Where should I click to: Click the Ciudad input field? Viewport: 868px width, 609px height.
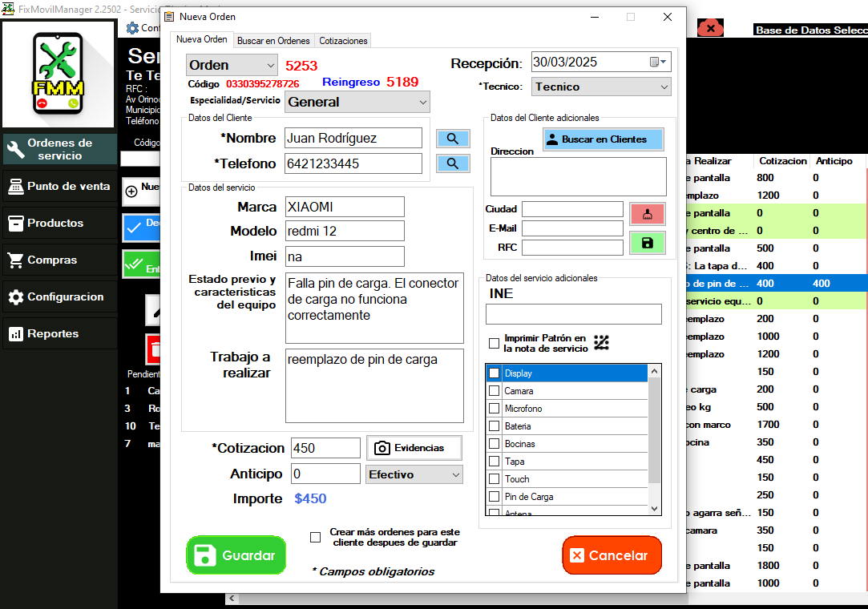point(572,209)
